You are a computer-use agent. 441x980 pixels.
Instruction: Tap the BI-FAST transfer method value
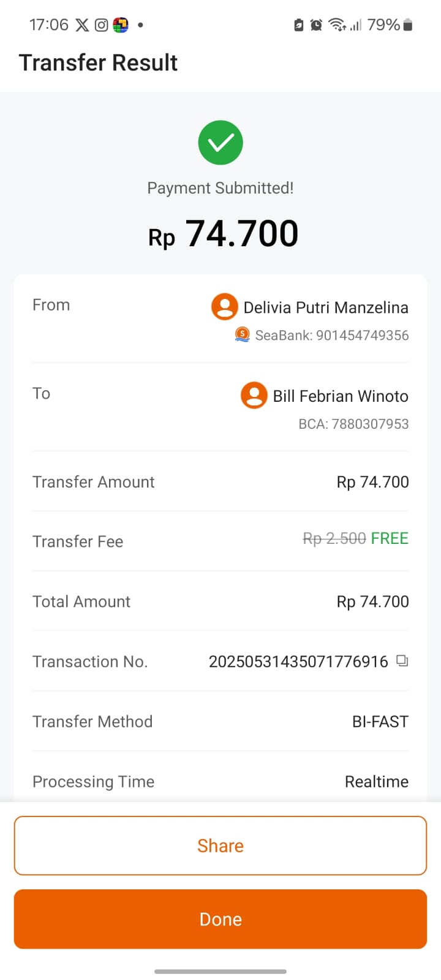[380, 722]
